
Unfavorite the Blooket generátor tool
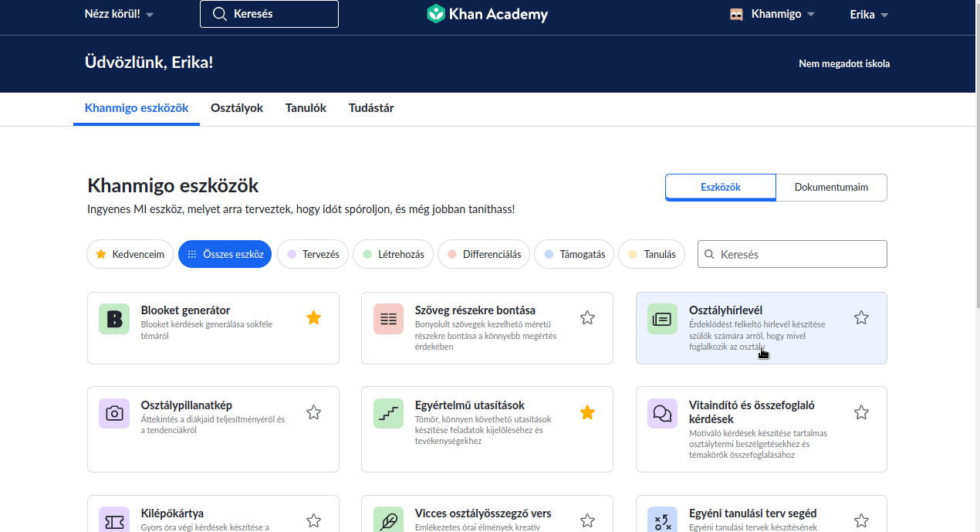[x=313, y=317]
